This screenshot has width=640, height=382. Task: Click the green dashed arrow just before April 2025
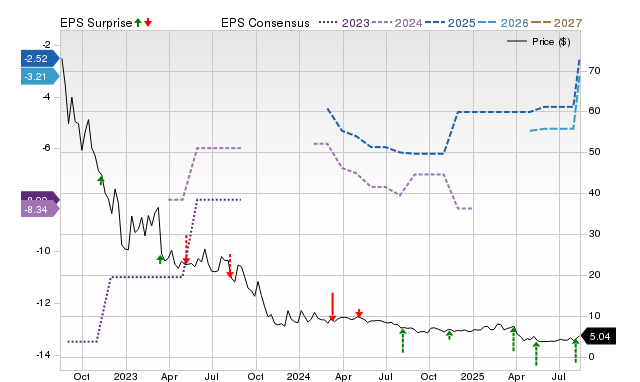(x=513, y=339)
